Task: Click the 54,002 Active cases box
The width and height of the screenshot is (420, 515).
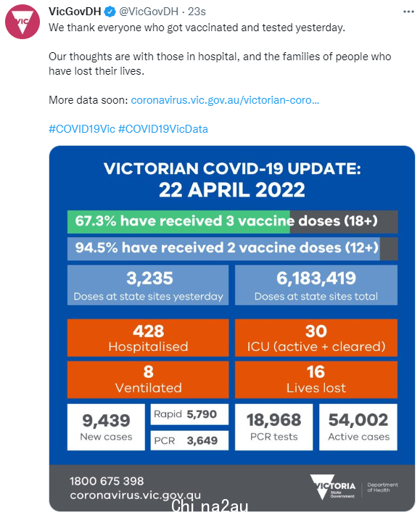Action: (x=358, y=427)
